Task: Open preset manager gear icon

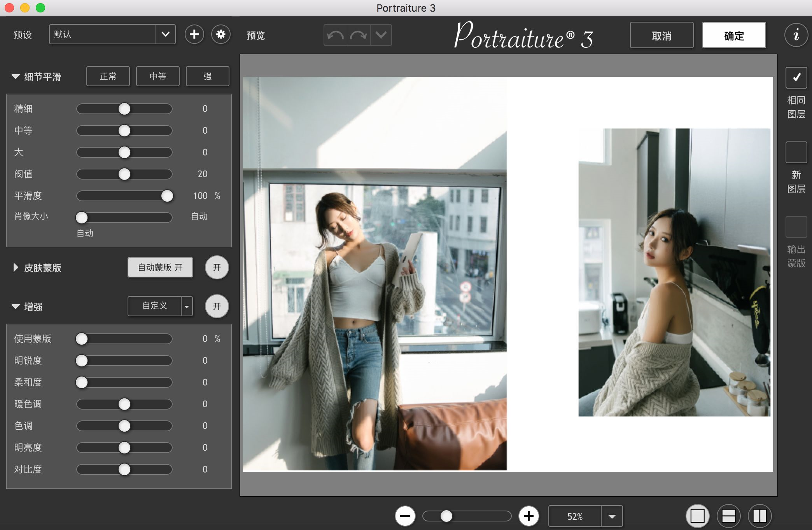Action: point(220,35)
